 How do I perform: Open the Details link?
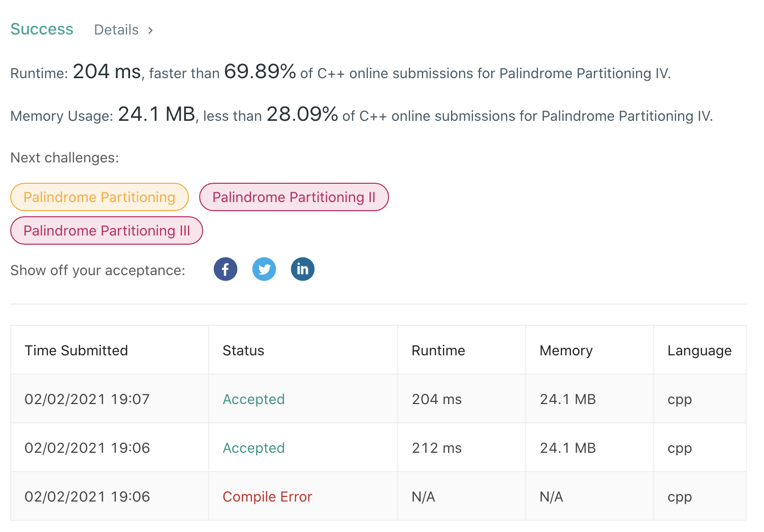coord(116,30)
